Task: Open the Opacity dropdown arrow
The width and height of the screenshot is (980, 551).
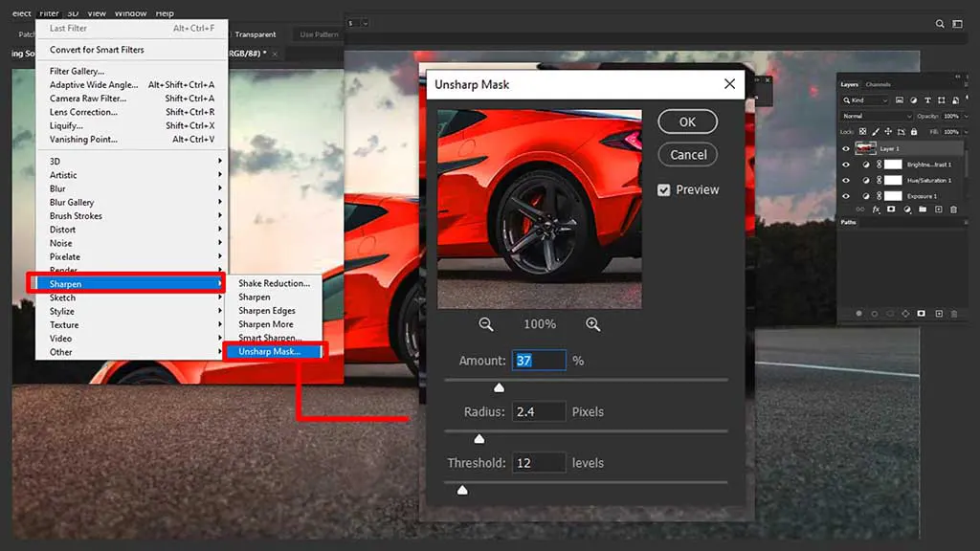Action: click(x=967, y=116)
